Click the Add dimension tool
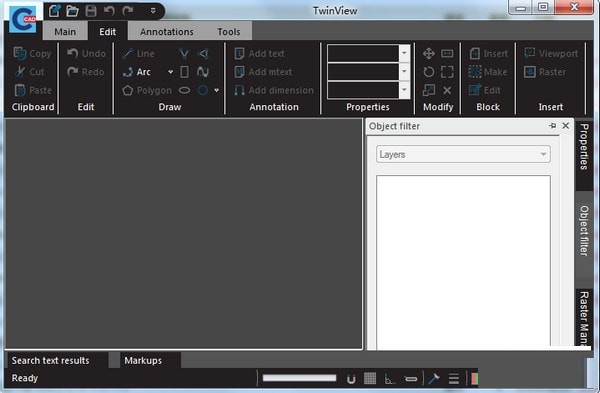This screenshot has height=393, width=600. [274, 90]
